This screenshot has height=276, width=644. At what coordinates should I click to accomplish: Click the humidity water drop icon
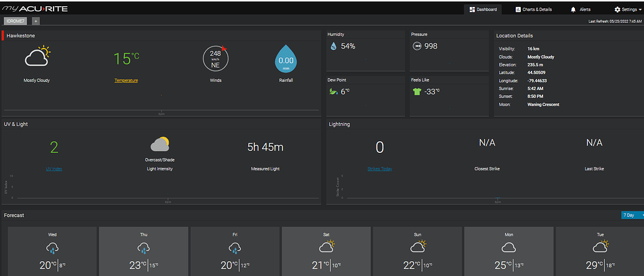pos(334,47)
